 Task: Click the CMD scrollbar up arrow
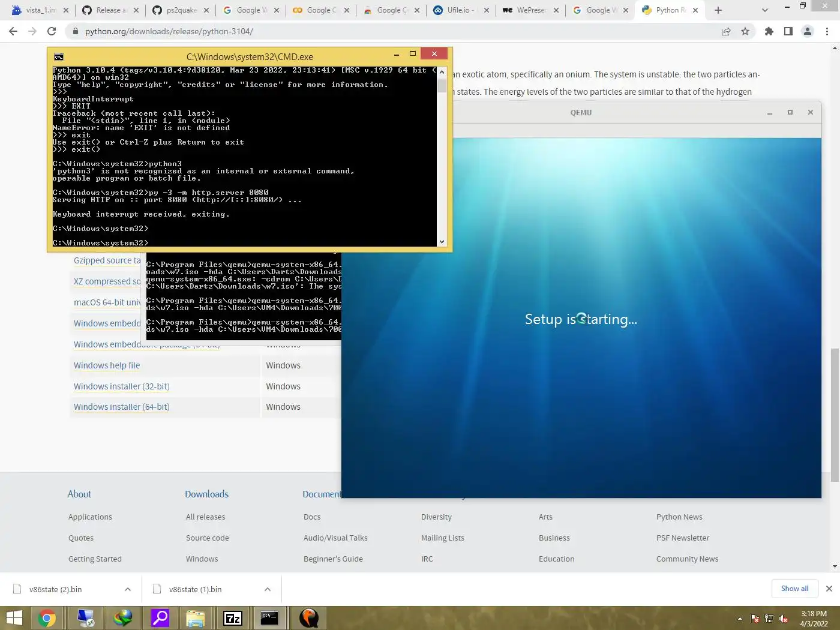[442, 71]
